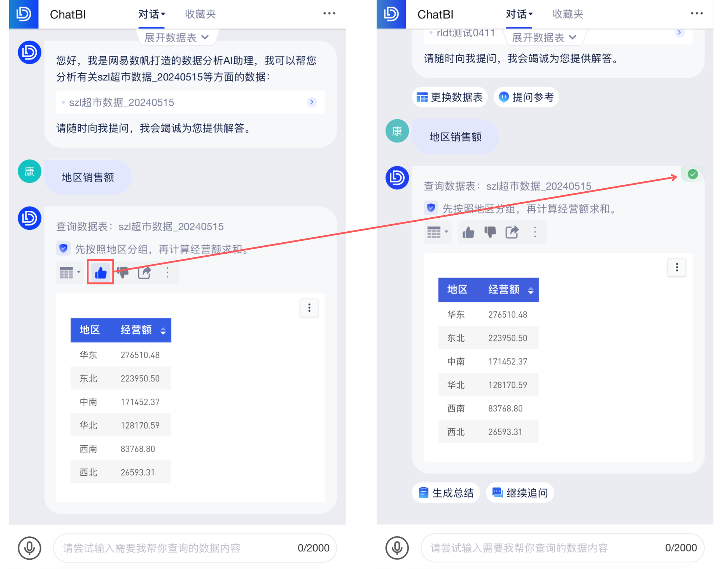The height and width of the screenshot is (569, 728).
Task: Click the highlighted thumbs-up icon in left panel
Action: (100, 272)
